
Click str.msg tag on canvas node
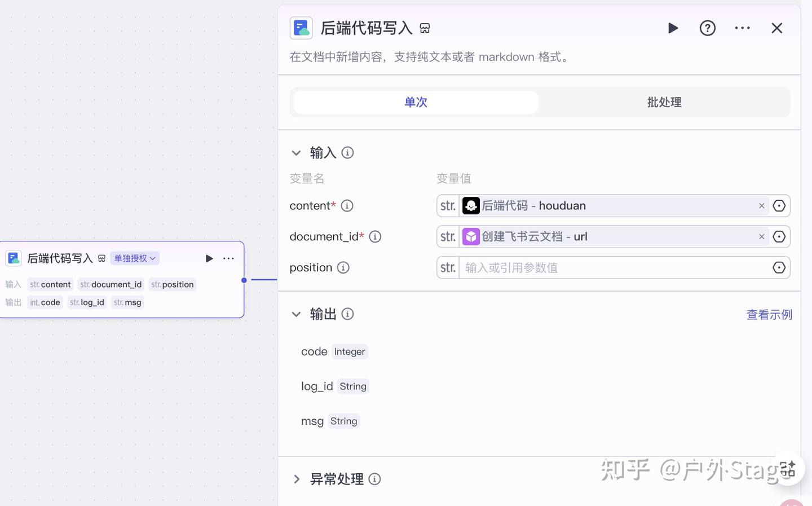(127, 302)
